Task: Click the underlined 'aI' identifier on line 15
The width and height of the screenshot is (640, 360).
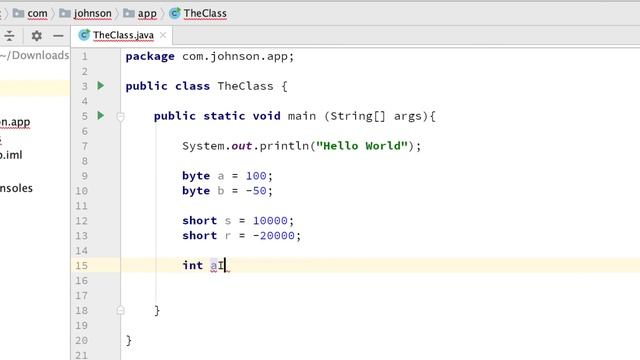Action: 217,266
